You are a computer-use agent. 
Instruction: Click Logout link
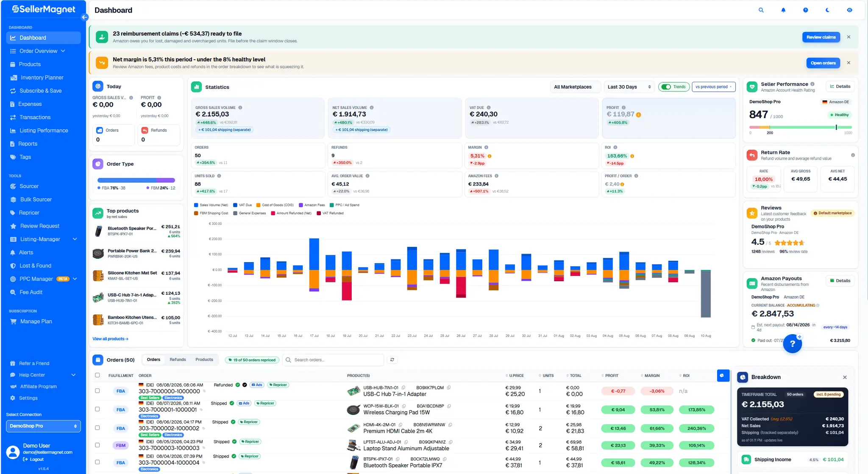tap(33, 460)
